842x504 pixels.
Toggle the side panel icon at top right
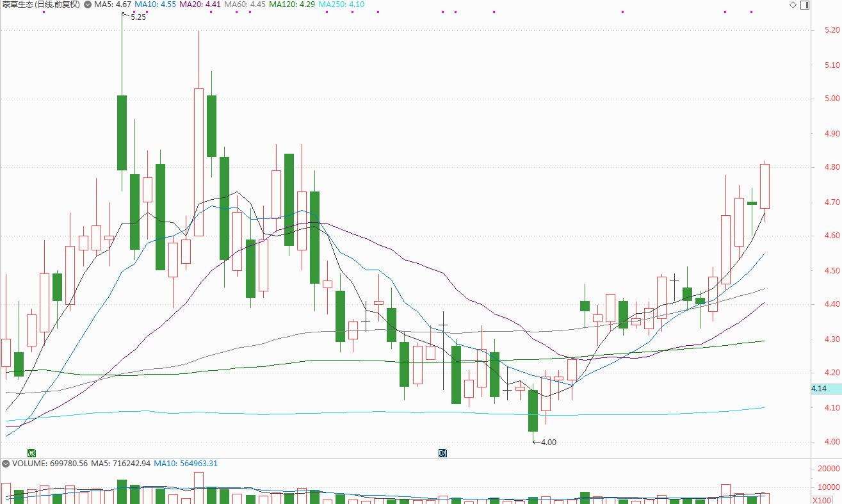click(x=804, y=4)
